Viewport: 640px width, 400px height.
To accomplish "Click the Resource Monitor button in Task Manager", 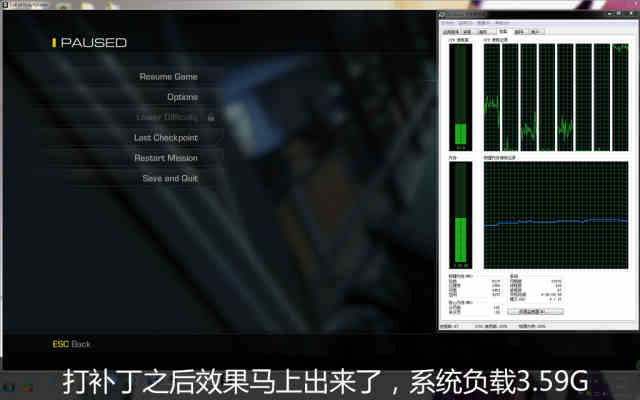I will 536,311.
